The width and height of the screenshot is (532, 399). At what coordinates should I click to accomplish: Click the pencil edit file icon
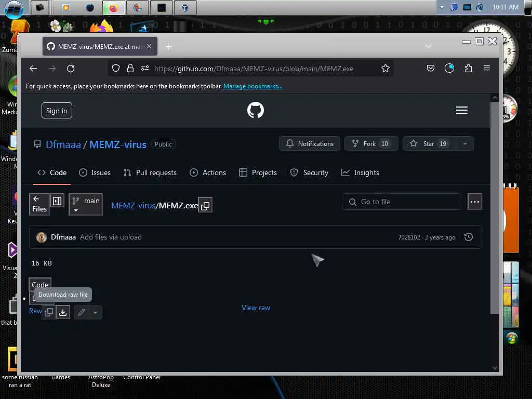[82, 312]
